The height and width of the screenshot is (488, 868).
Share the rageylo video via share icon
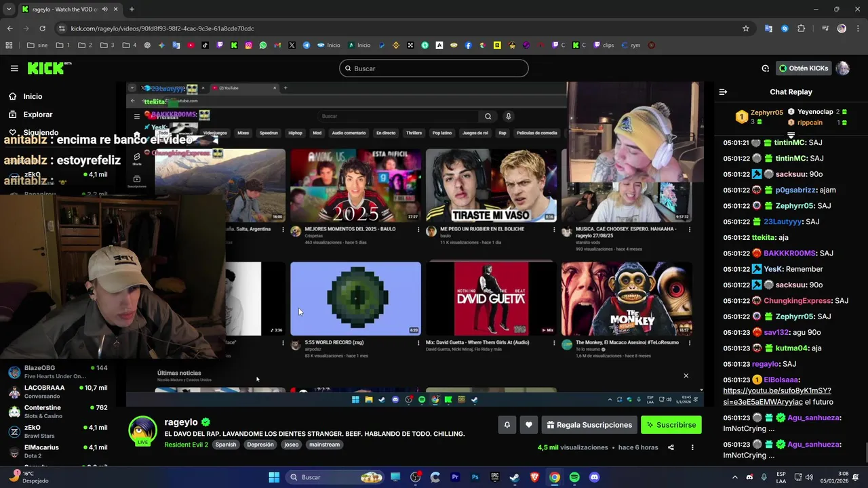(x=671, y=447)
